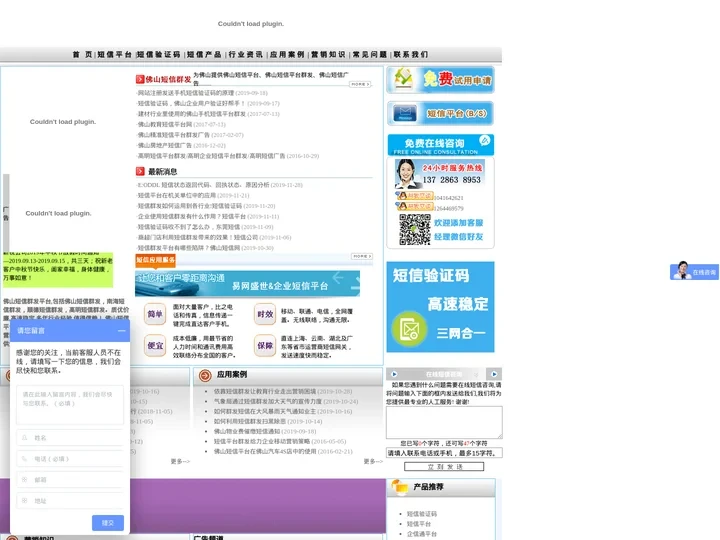Focus the 邮箱 email field
This screenshot has height=540, width=720.
pos(70,479)
